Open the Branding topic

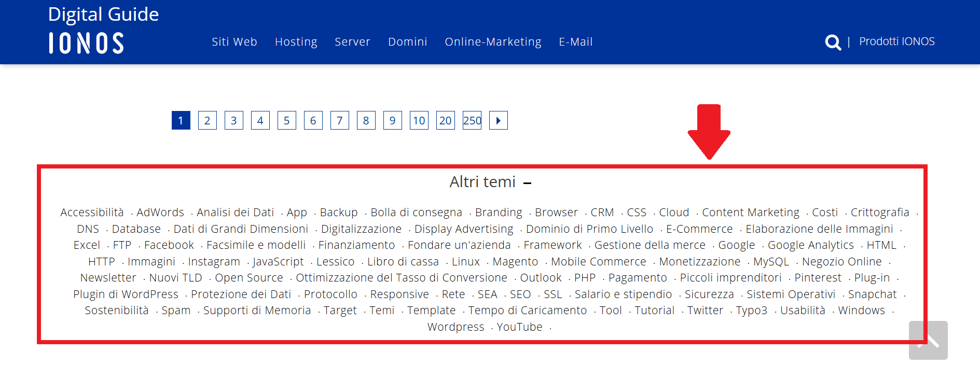pos(499,212)
